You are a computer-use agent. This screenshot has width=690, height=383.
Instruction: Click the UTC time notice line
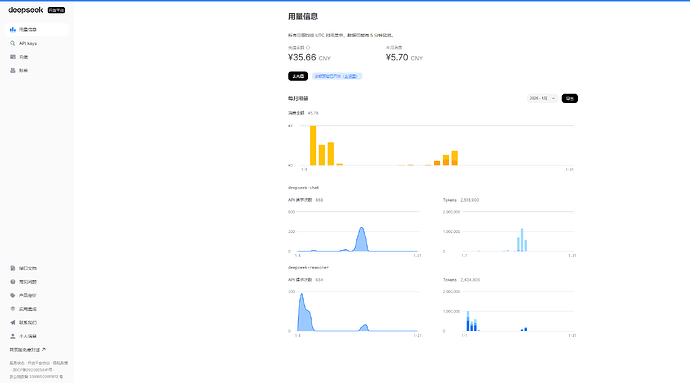(341, 35)
